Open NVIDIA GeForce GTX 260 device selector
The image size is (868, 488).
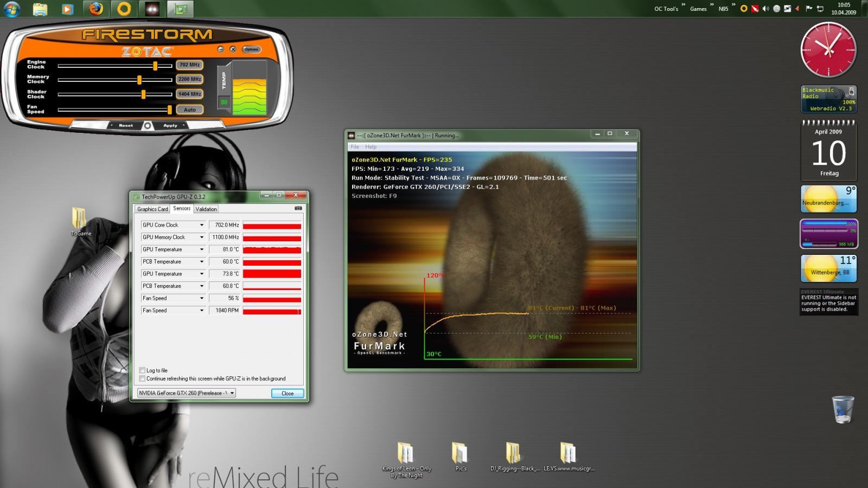pyautogui.click(x=186, y=393)
